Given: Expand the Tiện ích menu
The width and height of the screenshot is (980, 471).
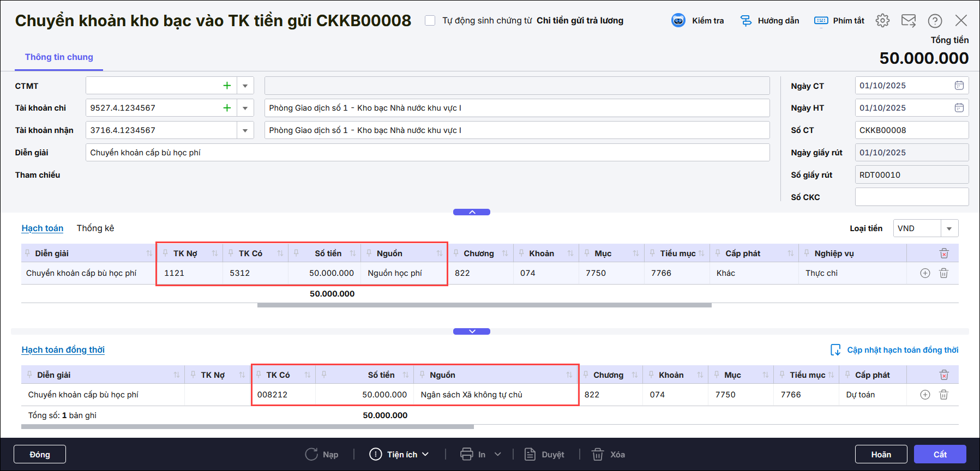Looking at the screenshot, I should point(399,454).
